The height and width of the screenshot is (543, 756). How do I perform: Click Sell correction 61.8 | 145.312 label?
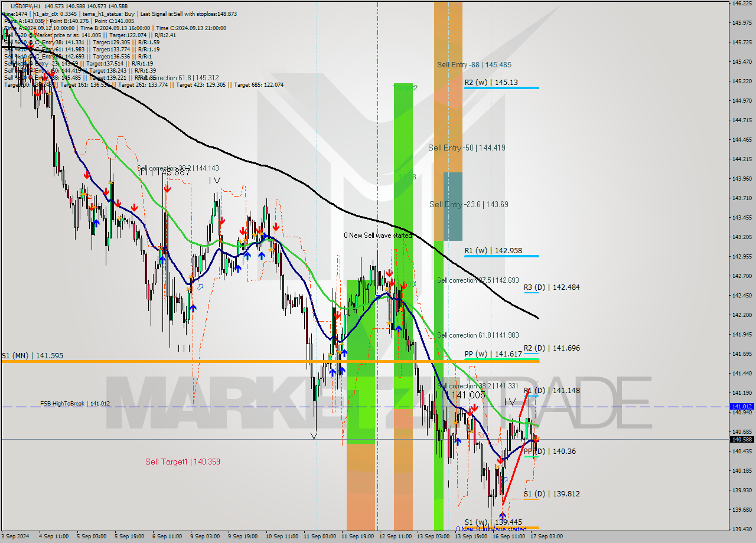pos(178,78)
